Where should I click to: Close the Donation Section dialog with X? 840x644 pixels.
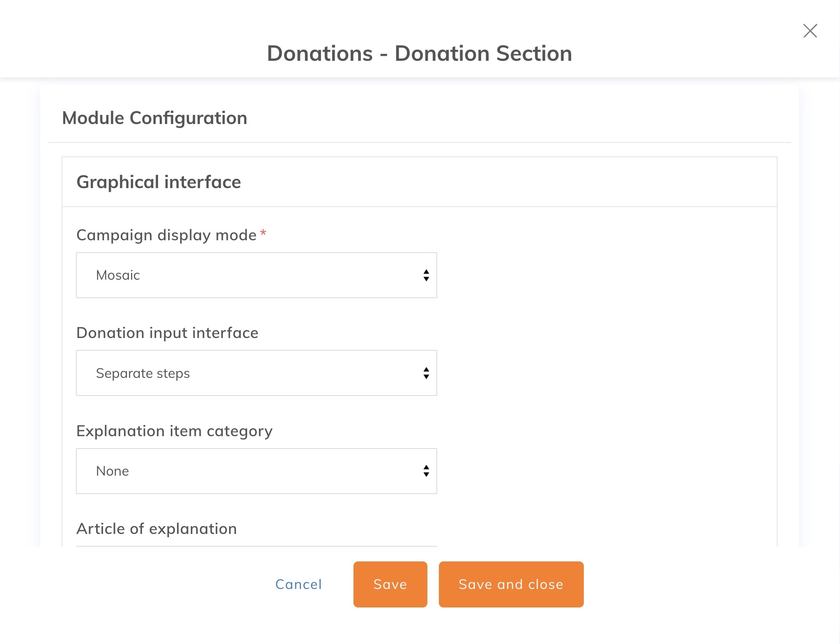(x=810, y=31)
